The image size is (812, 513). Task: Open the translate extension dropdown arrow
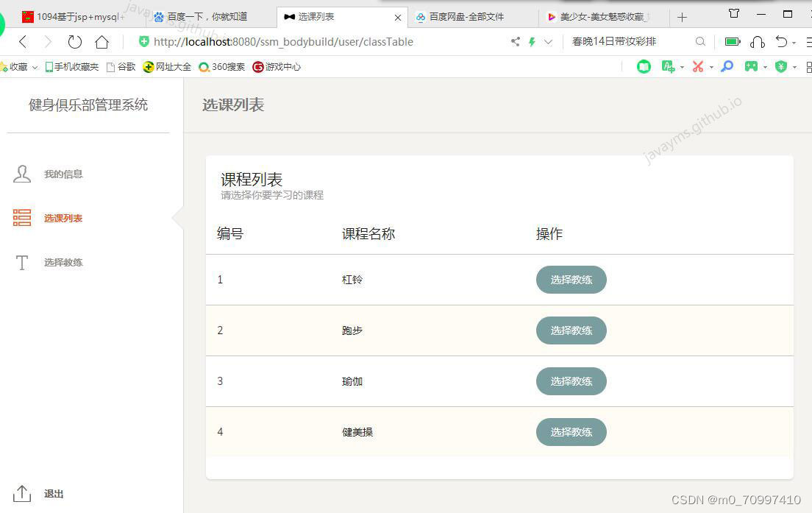(x=682, y=68)
